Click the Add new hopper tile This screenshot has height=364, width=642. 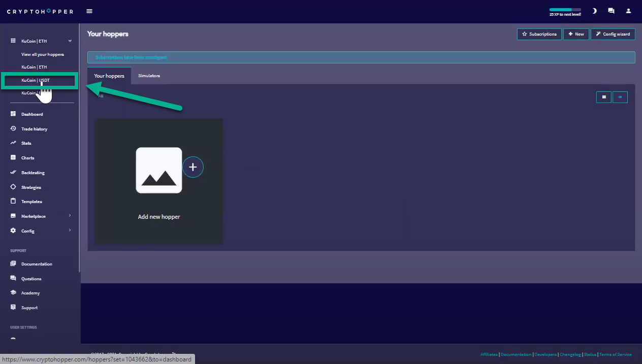coord(159,181)
